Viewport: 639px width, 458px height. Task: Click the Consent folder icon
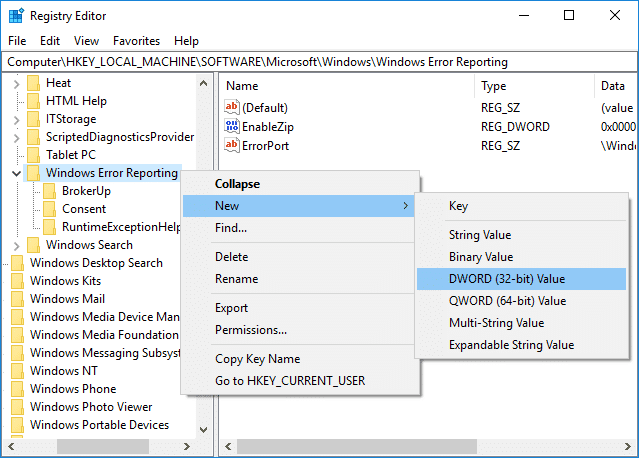49,209
